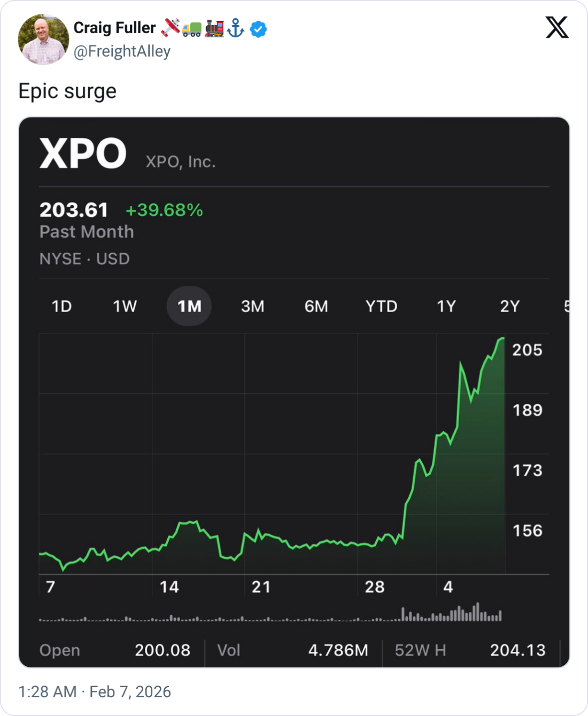
Task: Click the train locomotive emoji icon
Action: point(214,28)
